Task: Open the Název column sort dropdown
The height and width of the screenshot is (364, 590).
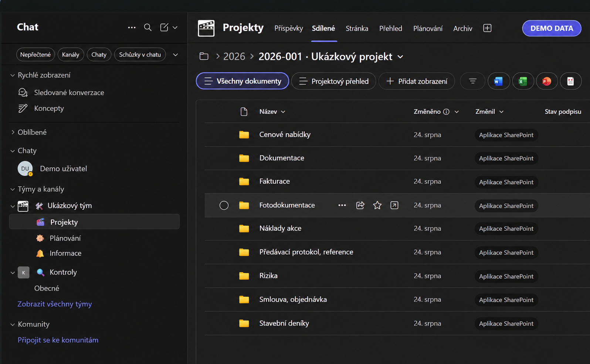Action: click(283, 112)
